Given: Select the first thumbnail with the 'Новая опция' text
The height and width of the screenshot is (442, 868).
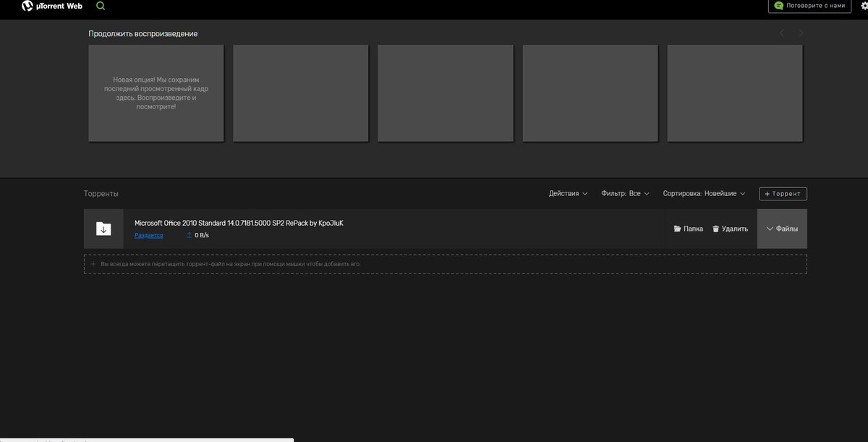Looking at the screenshot, I should pos(156,93).
